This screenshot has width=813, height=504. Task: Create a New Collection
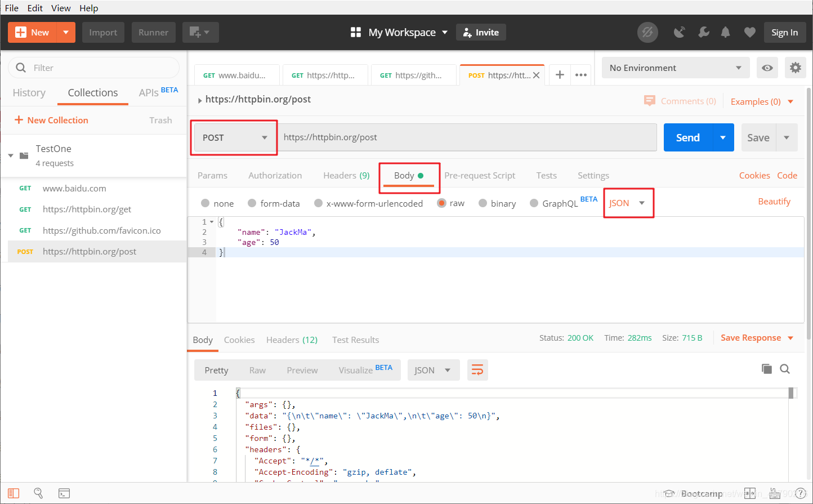[x=51, y=120]
